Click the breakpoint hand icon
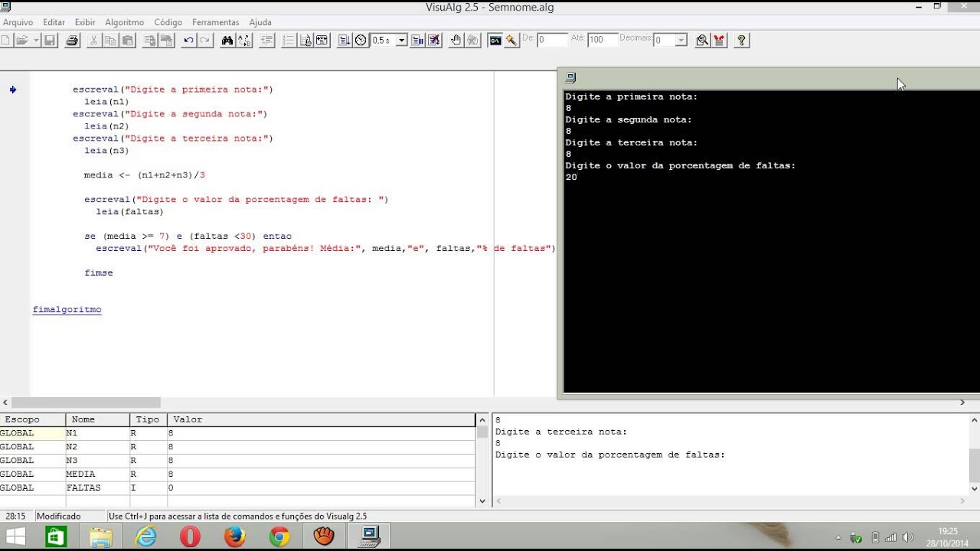Screen dimensions: 980x551 tap(456, 40)
